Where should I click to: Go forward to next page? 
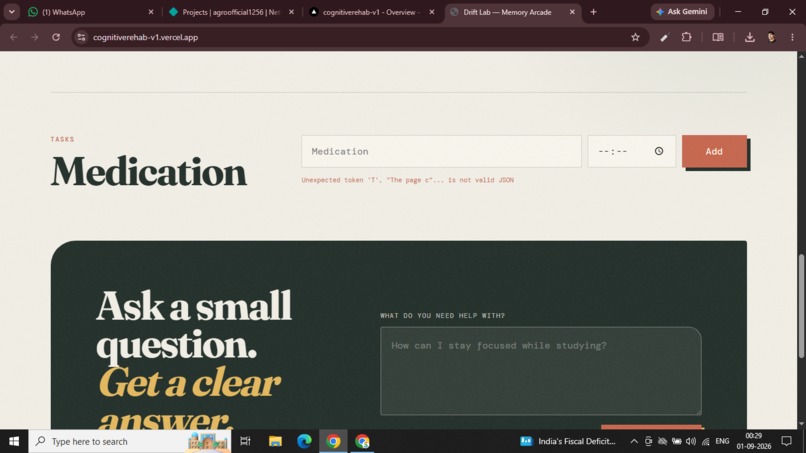pyautogui.click(x=34, y=37)
